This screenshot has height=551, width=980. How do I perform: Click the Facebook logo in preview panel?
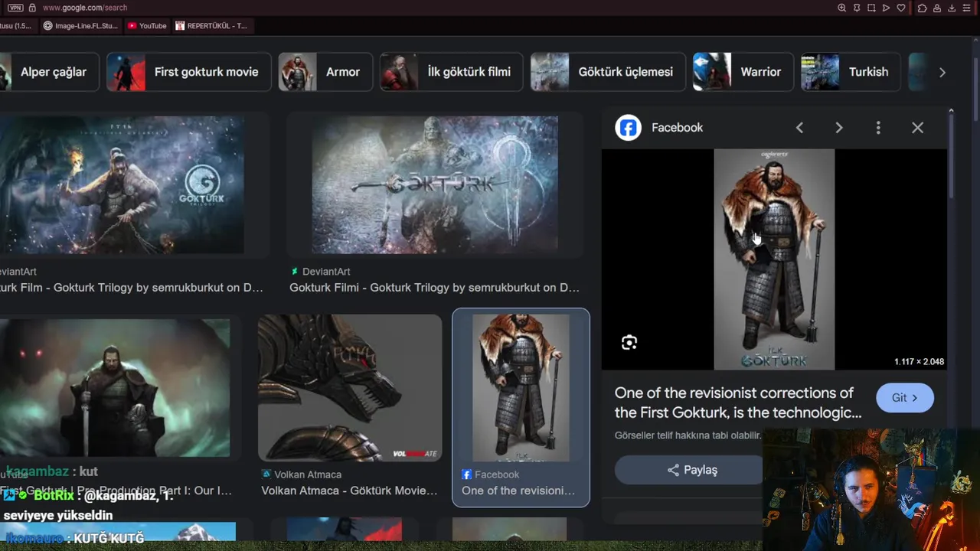click(x=629, y=128)
